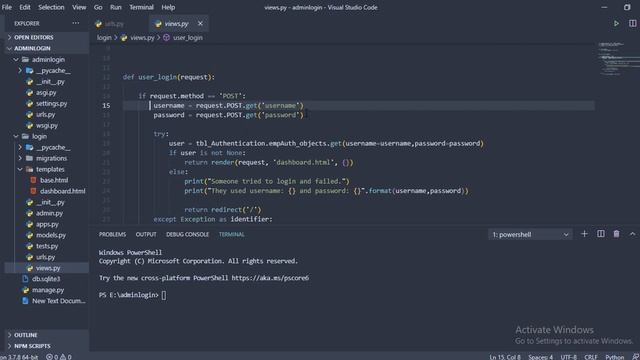Screen dimensions: 640x360
Task: Click line number 15 in the gutter
Action: [106, 105]
